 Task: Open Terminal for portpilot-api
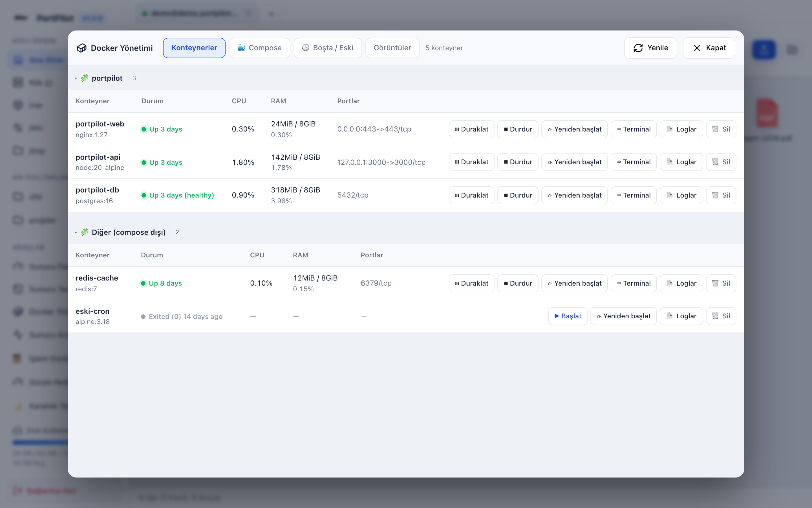coord(634,162)
